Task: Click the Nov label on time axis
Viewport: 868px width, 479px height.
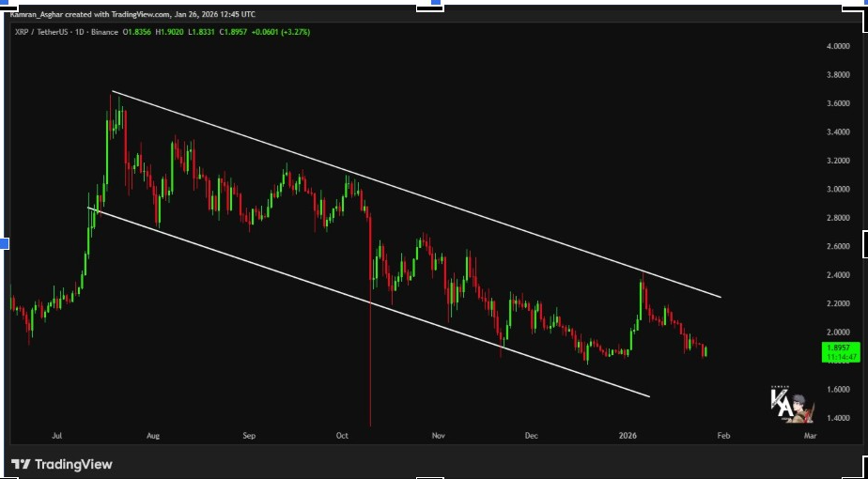Action: point(439,436)
